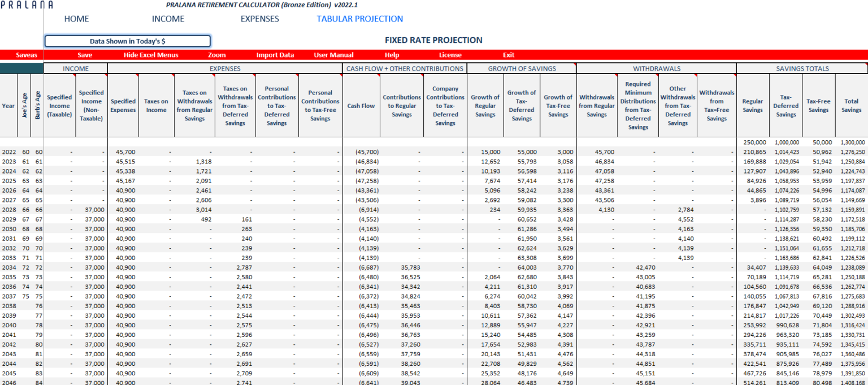Click Save on the red toolbar
The height and width of the screenshot is (385, 868).
pyautogui.click(x=84, y=55)
